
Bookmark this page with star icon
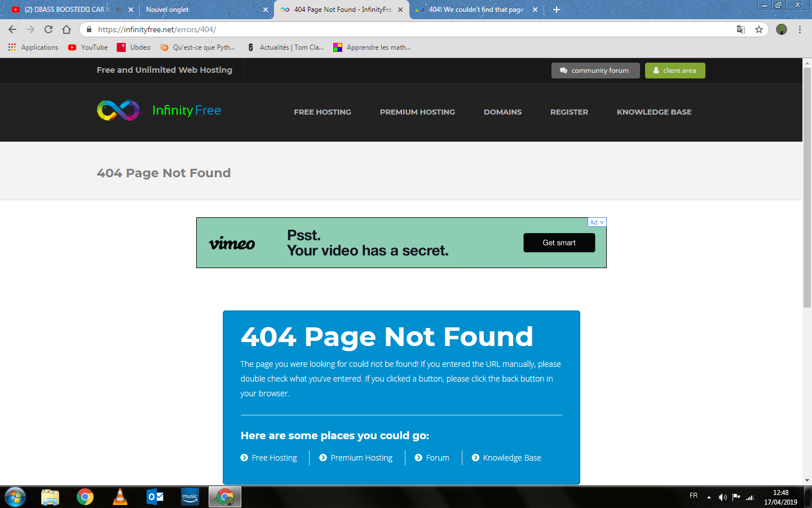(759, 29)
